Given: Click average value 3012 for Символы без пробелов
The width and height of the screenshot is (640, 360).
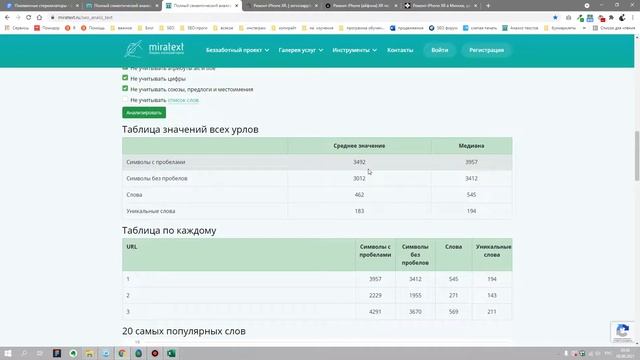Looking at the screenshot, I should (x=359, y=178).
